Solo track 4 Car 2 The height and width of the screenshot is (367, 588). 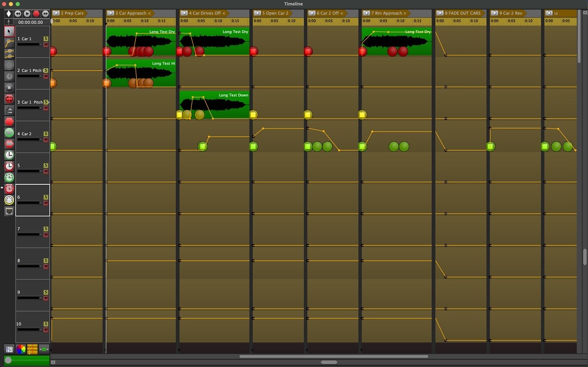[x=46, y=134]
